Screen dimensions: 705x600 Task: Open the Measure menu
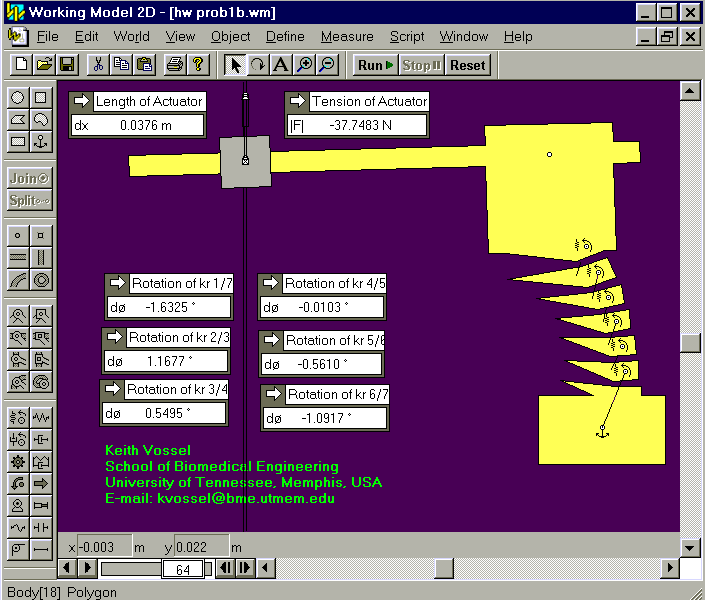point(347,36)
